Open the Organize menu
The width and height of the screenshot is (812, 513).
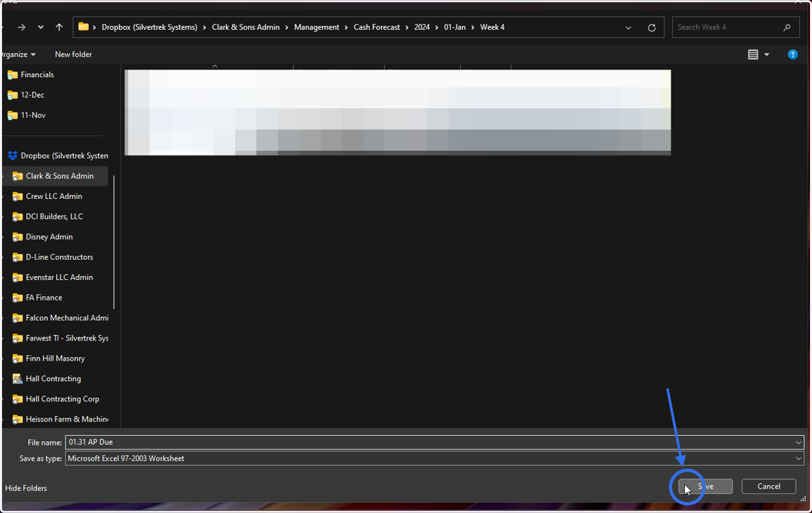click(x=20, y=54)
